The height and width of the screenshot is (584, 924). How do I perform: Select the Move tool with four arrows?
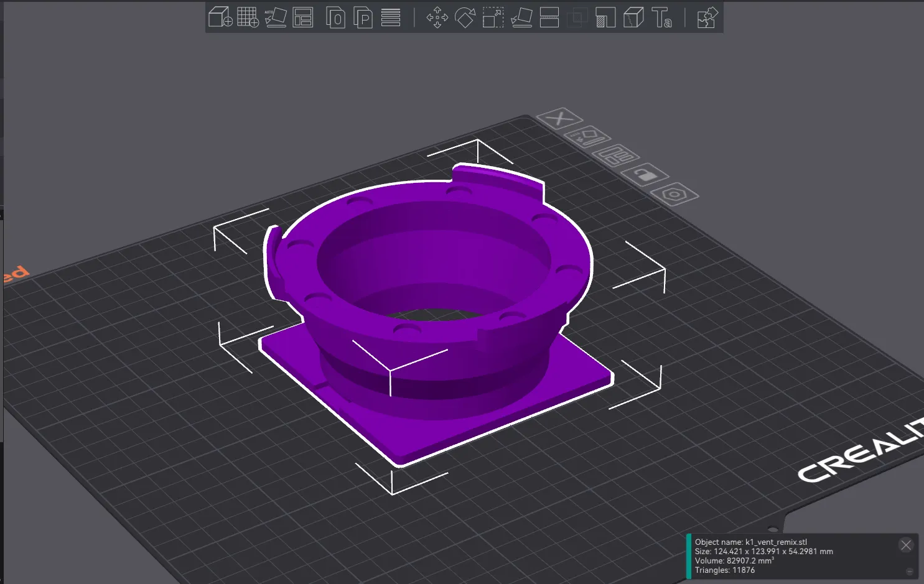pos(437,17)
